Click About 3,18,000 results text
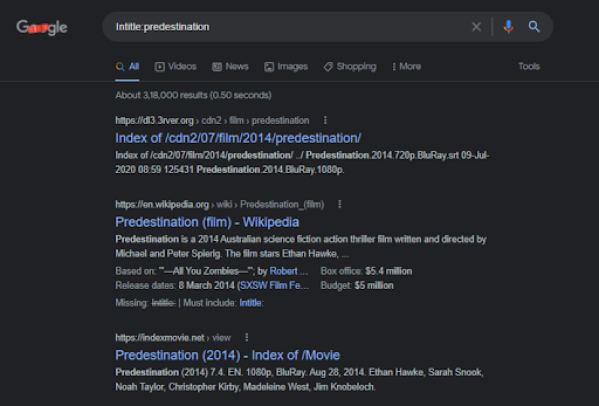 click(193, 95)
